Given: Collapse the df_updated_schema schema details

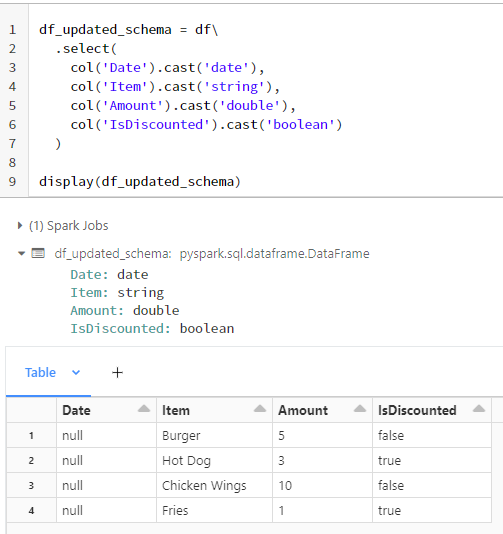Looking at the screenshot, I should (21, 253).
